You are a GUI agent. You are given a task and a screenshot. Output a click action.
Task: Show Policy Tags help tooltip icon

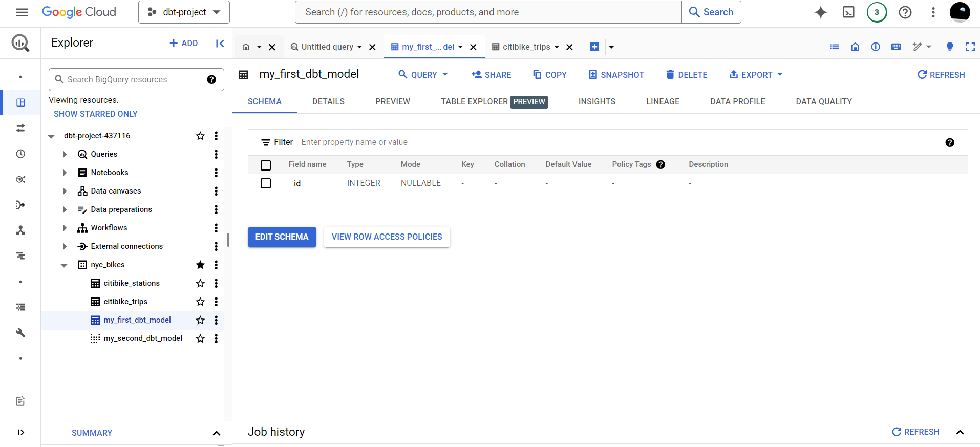click(x=661, y=164)
